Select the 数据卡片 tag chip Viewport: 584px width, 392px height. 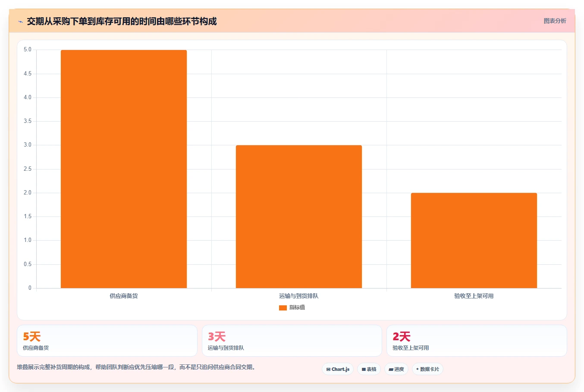(427, 369)
